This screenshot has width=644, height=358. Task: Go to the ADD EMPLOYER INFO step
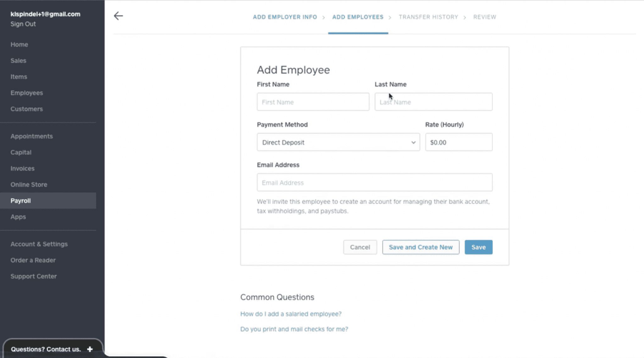click(285, 17)
